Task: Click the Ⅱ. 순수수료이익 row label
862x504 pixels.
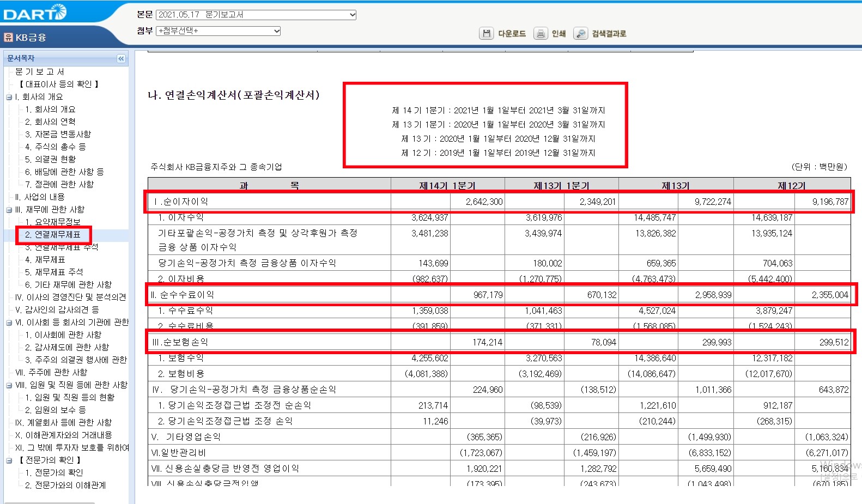Action: [183, 295]
